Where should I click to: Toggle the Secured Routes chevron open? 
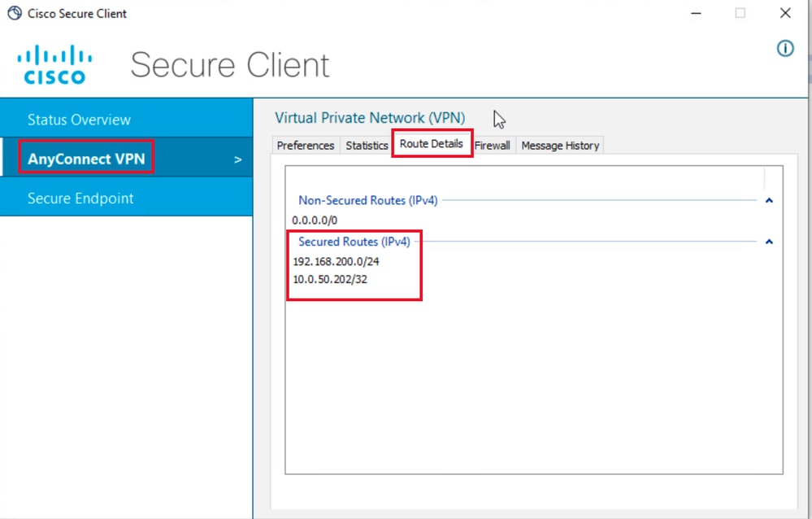coord(769,241)
